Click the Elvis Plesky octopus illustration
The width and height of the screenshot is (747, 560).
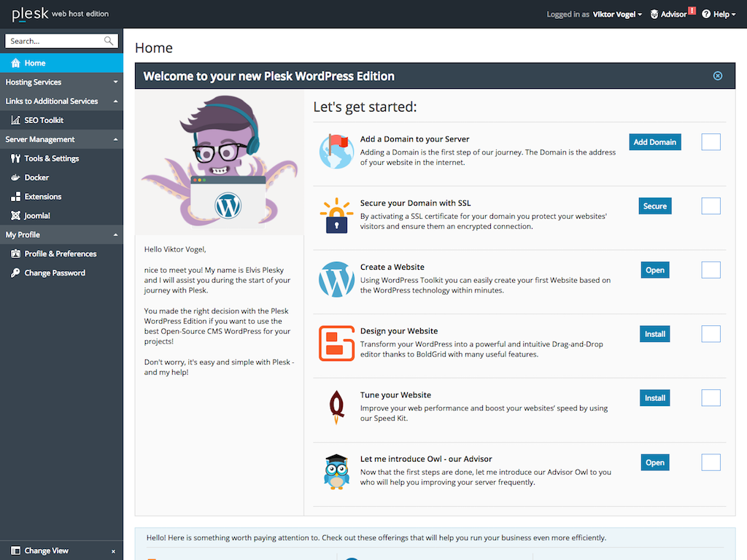click(x=220, y=161)
